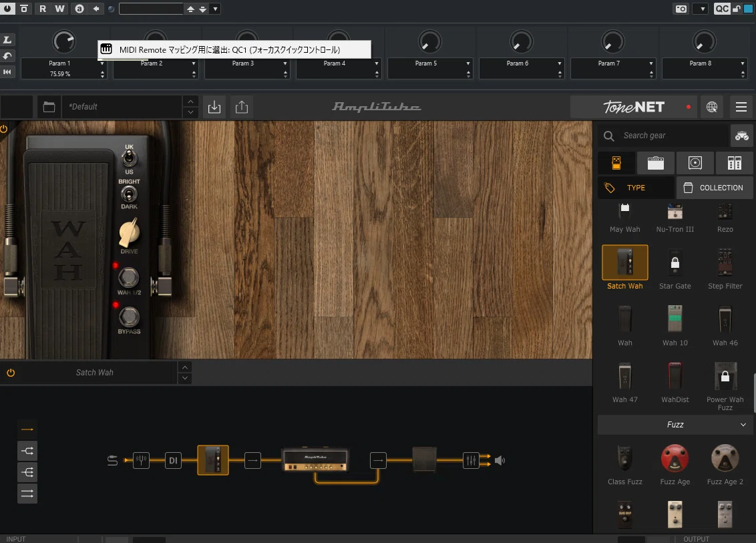Select the single series signal chain routing
756x543 pixels.
click(x=27, y=429)
